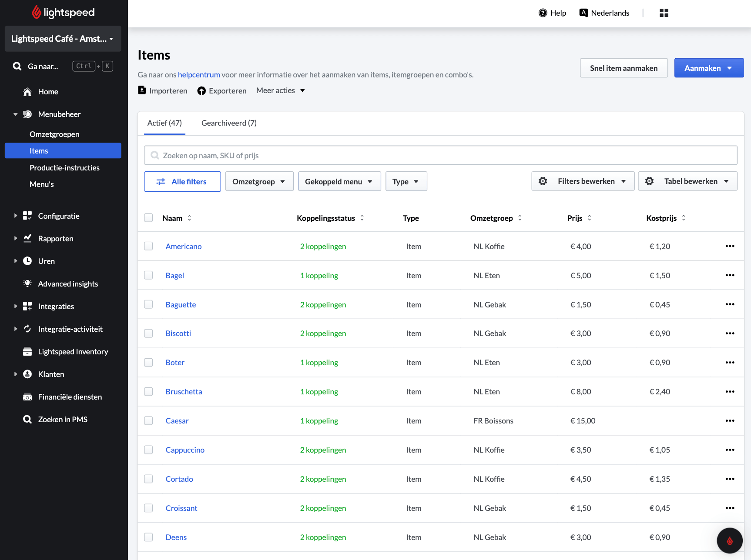751x560 pixels.
Task: Click the search field for naam, SKU of prijs
Action: [x=440, y=155]
